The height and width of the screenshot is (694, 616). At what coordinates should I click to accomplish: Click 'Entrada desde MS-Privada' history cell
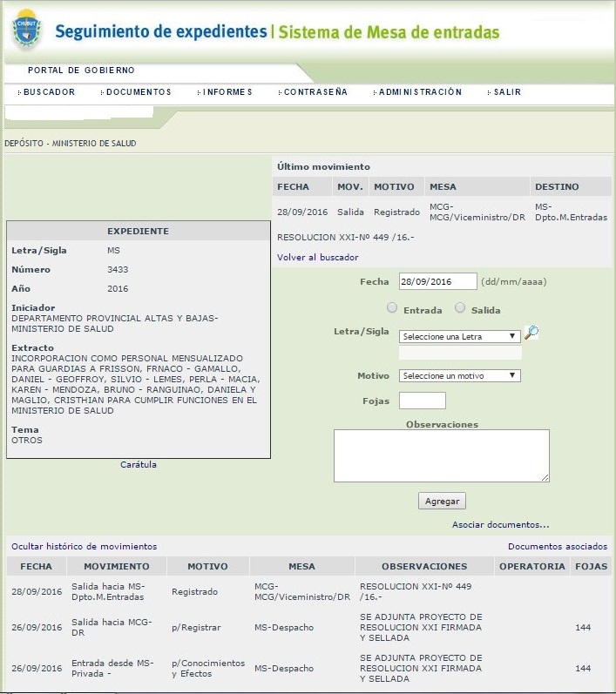(112, 669)
